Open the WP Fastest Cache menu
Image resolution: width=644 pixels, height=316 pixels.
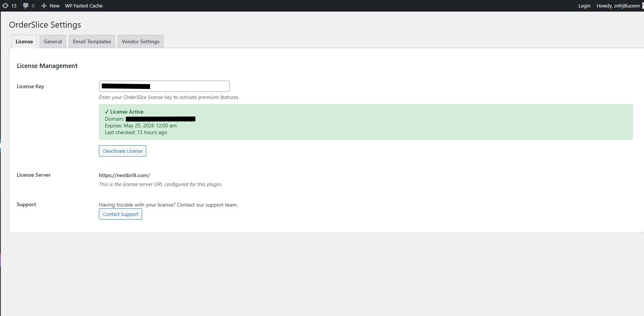click(84, 6)
